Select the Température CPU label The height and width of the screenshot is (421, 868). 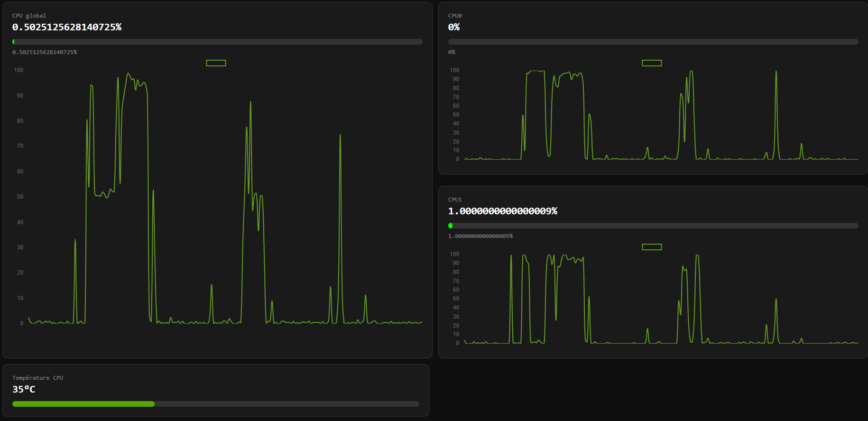coord(38,378)
